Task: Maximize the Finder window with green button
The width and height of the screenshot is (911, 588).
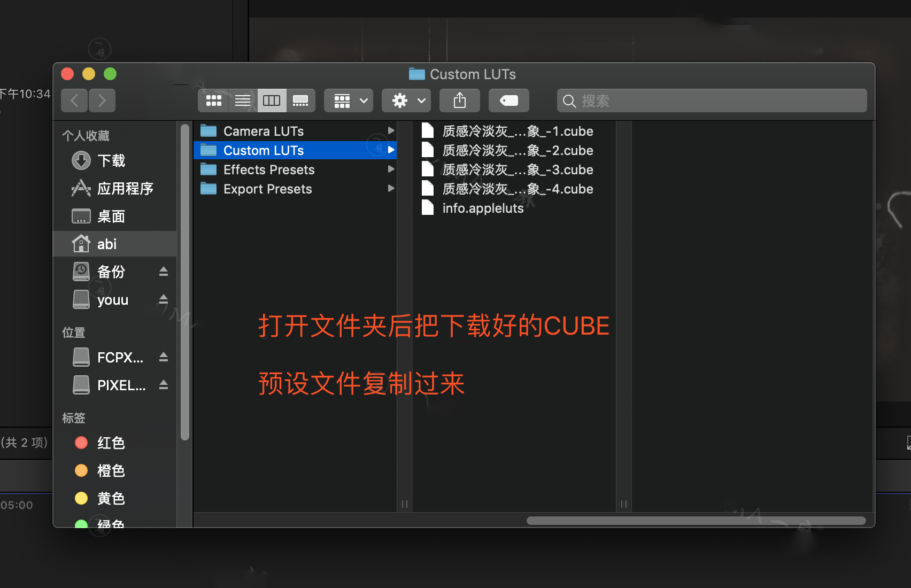Action: 110,74
